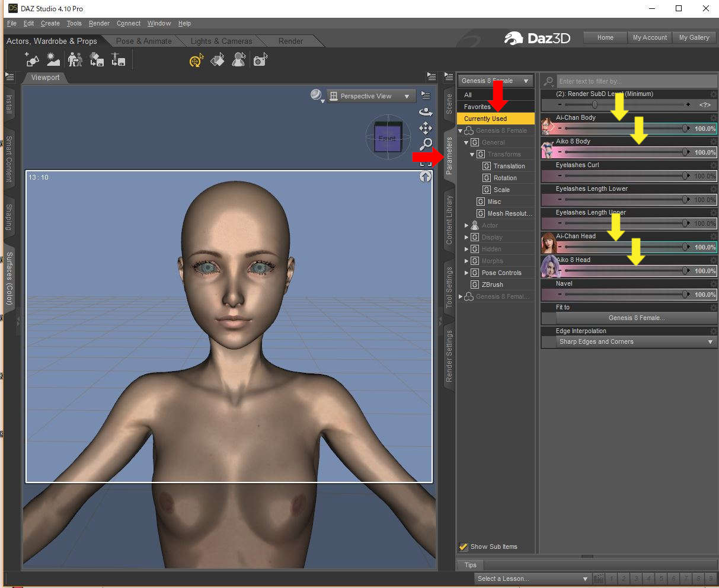Open the Select a Lesson dropdown
Screen dimensions: 719x588
pyautogui.click(x=532, y=579)
